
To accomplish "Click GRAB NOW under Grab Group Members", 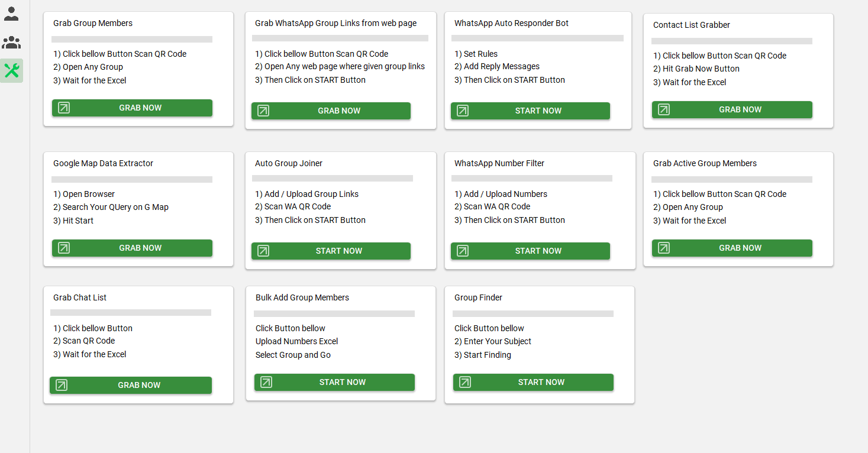I will pyautogui.click(x=132, y=108).
